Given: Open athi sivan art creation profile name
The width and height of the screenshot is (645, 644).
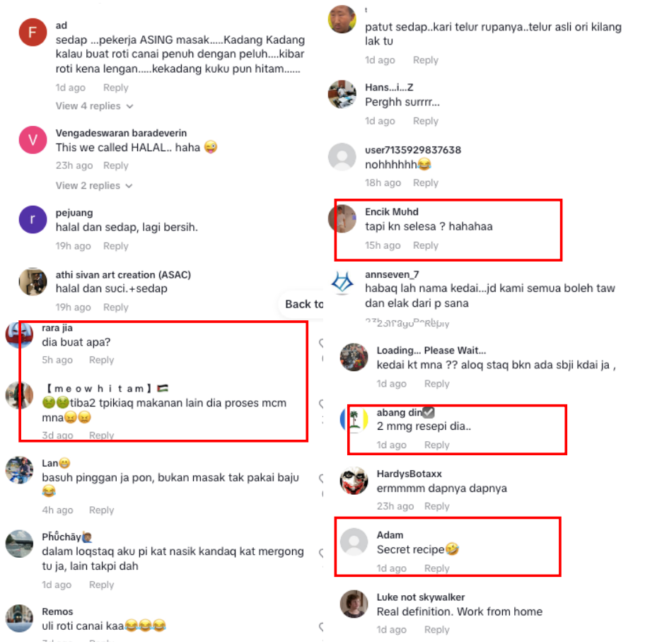Looking at the screenshot, I should point(123,275).
